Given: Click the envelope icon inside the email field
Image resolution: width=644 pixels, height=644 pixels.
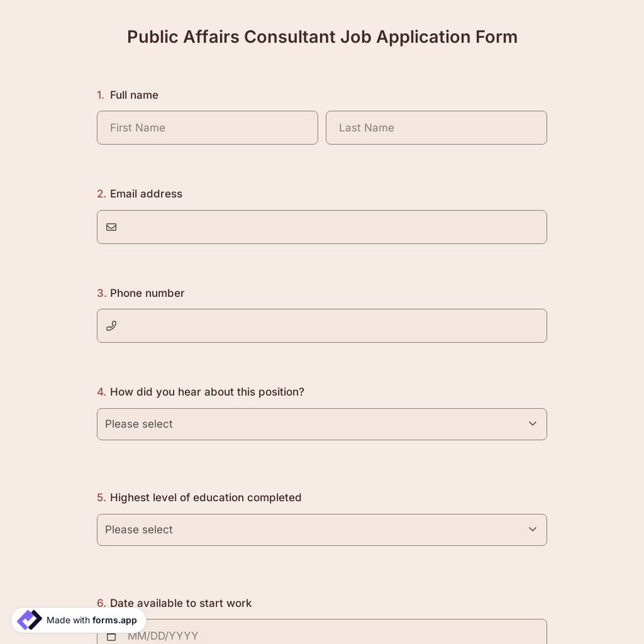Looking at the screenshot, I should coord(111,227).
